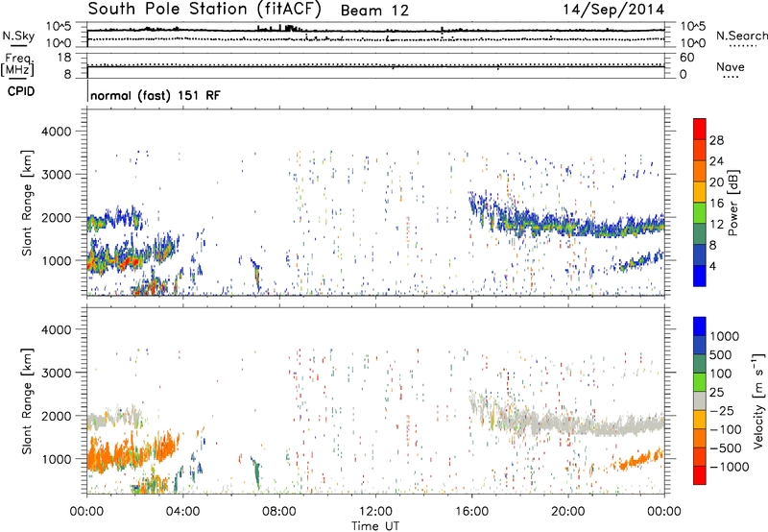Viewport: 768px width, 532px height.
Task: Click the Slant Range axis title of velocity panel
Action: click(x=27, y=401)
